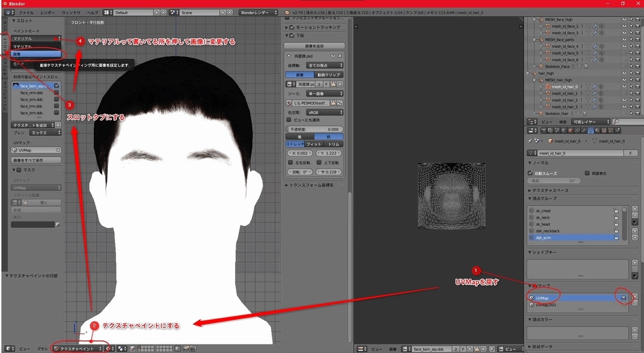
Task: Unlink the 呉屋顔 image datablock
Action: coord(340,84)
